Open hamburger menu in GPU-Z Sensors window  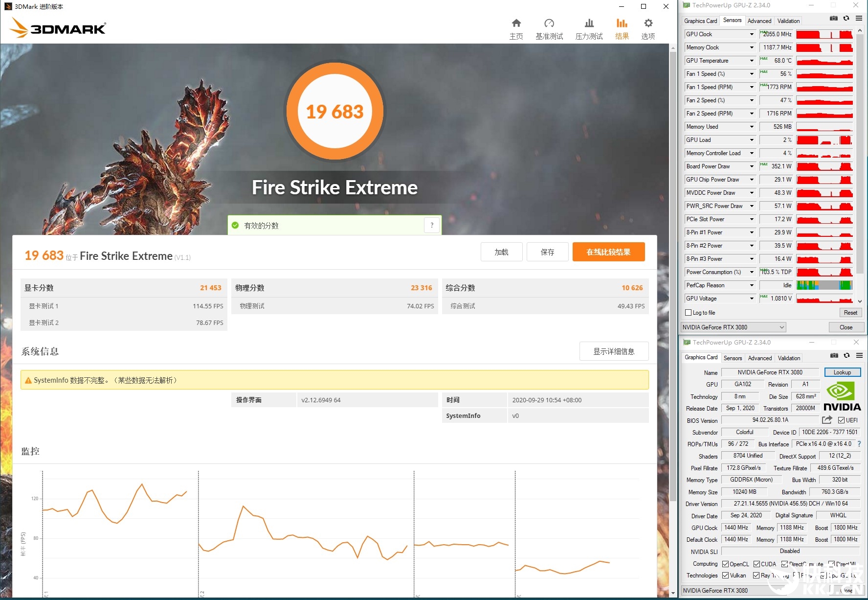[859, 19]
